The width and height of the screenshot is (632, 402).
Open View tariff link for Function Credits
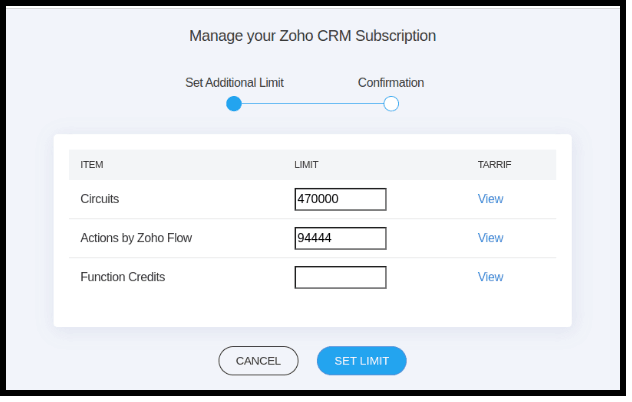[x=490, y=277]
